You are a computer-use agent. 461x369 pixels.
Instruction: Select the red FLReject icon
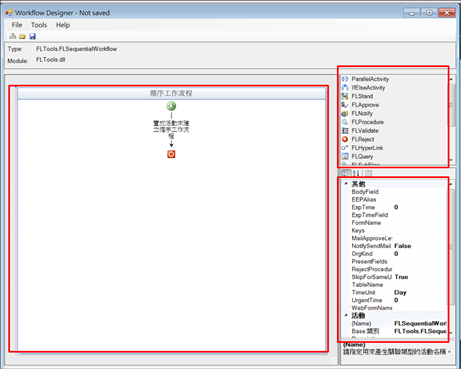[345, 139]
